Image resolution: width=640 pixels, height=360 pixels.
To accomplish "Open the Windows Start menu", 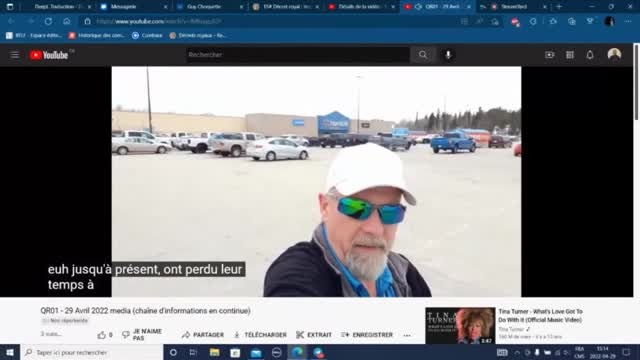I will [10, 352].
